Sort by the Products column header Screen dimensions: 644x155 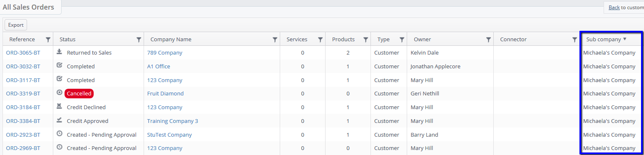343,40
